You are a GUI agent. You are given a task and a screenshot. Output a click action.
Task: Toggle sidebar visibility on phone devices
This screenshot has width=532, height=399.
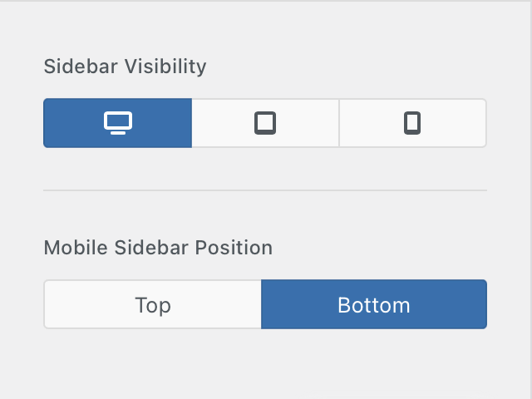[x=412, y=123]
